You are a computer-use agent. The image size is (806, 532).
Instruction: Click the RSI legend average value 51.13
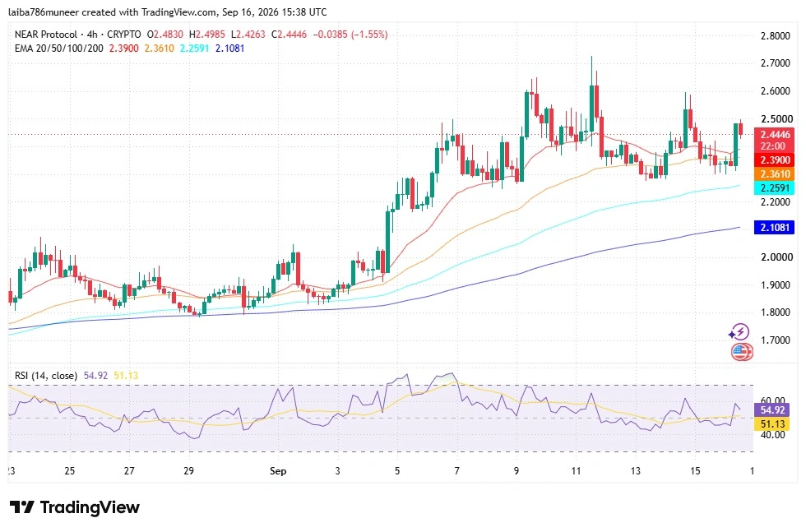(x=126, y=376)
